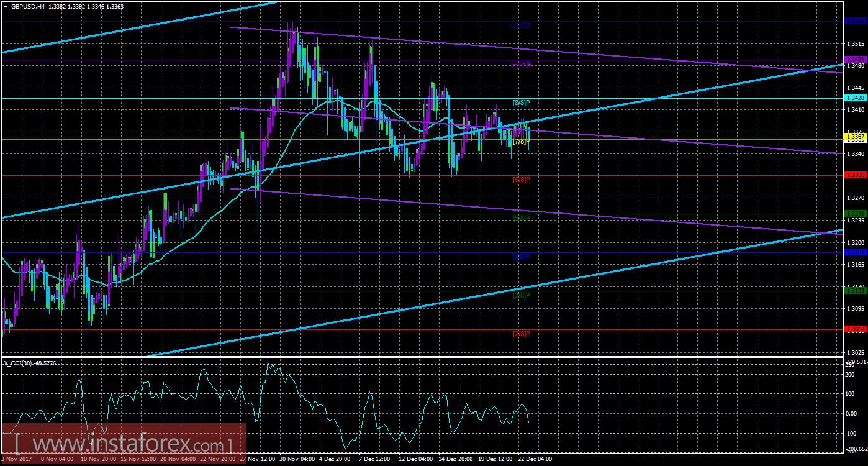
Task: Click the 1.3095 price axis value
Action: [x=856, y=309]
